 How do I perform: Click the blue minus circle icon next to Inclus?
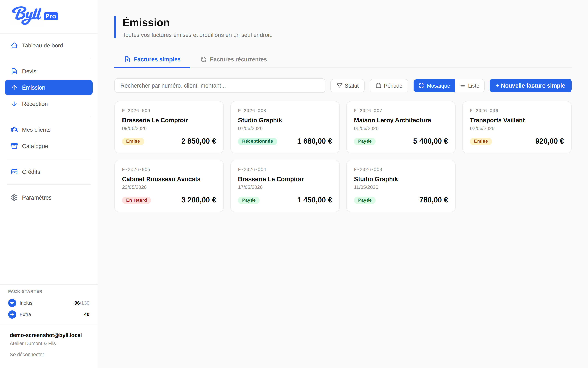click(x=12, y=303)
